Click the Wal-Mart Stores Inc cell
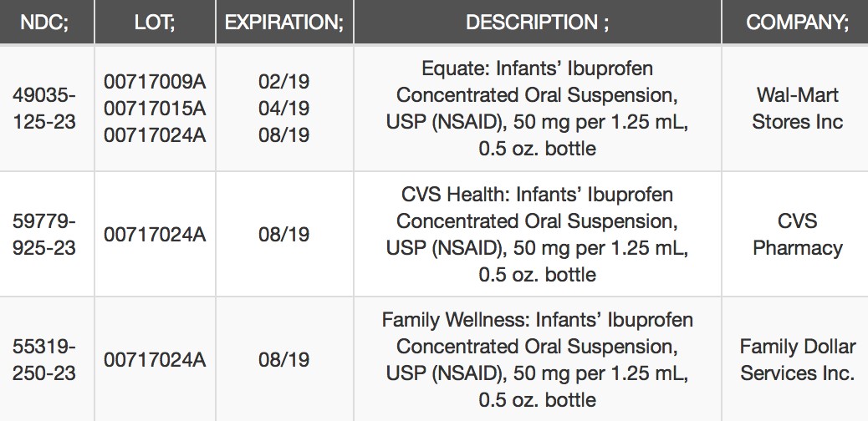 (x=798, y=109)
